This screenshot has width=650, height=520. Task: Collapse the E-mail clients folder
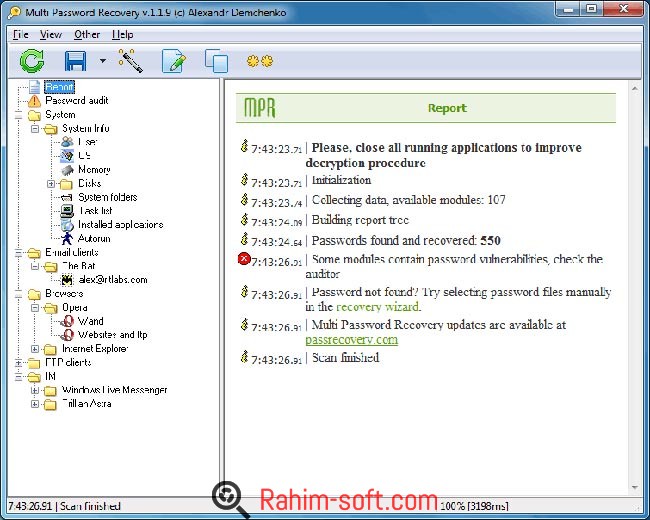[x=19, y=253]
